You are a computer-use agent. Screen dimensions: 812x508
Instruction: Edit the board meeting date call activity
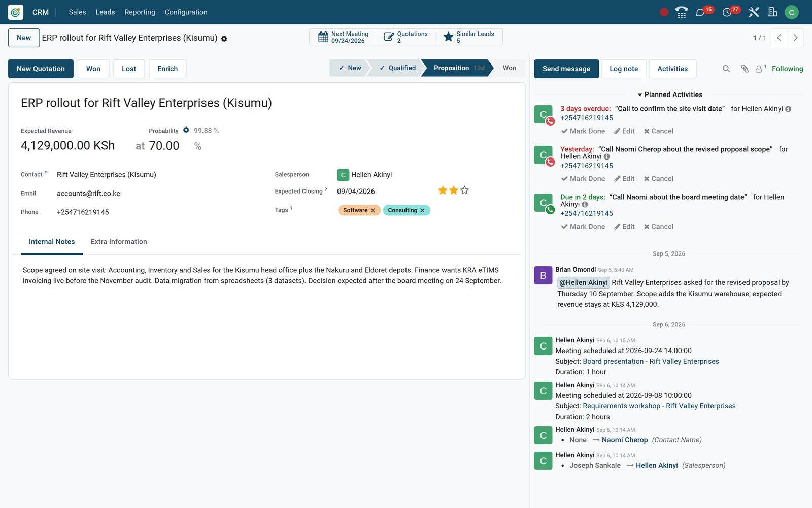(x=624, y=227)
